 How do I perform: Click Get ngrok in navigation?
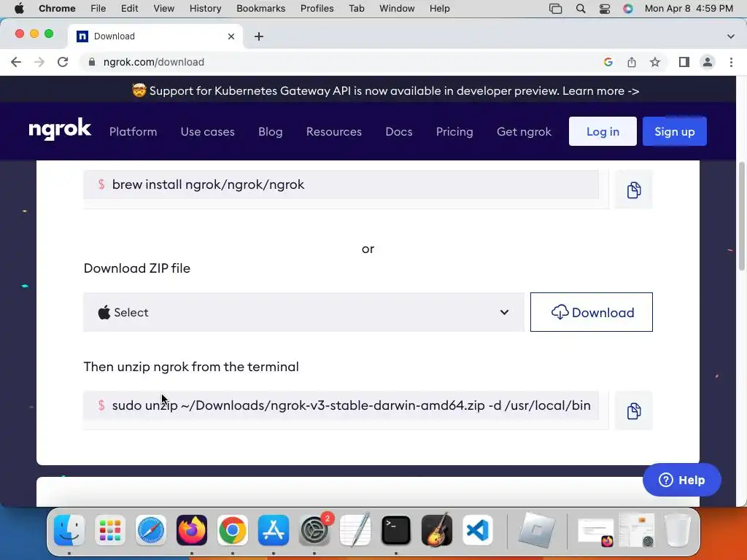[x=524, y=131]
